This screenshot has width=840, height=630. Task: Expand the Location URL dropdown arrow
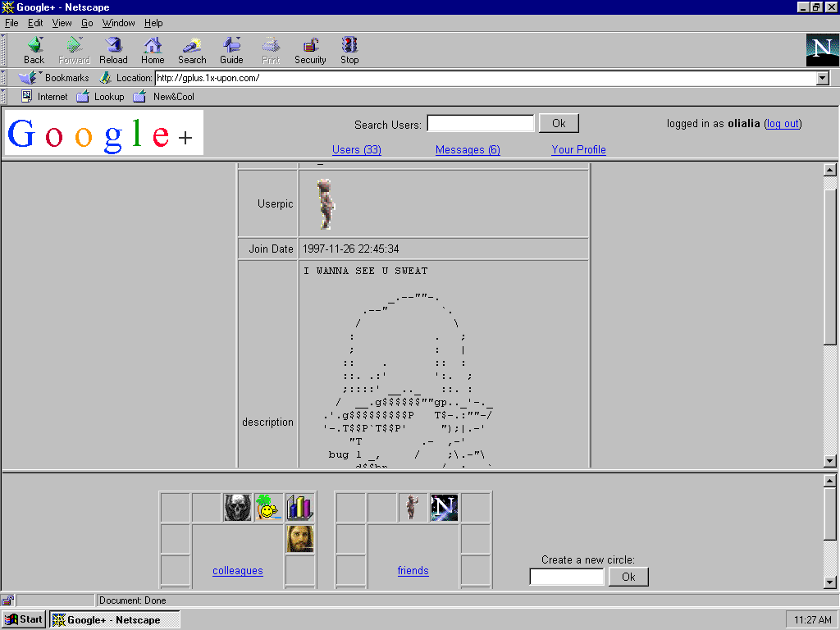[823, 78]
